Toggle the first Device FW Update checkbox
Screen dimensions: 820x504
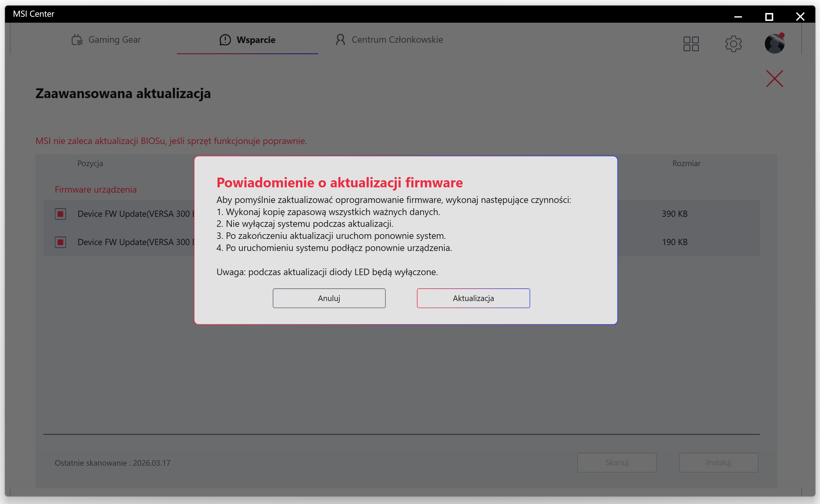coord(60,214)
